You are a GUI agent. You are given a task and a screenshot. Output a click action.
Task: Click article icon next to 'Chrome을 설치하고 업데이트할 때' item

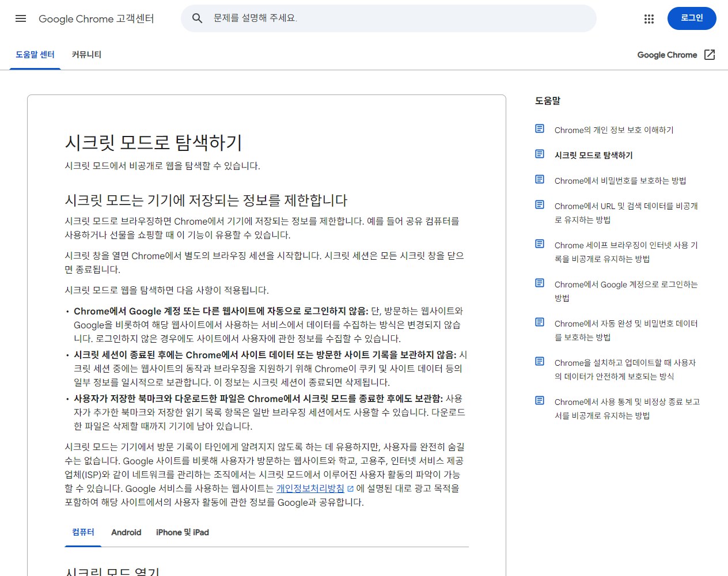coord(540,361)
